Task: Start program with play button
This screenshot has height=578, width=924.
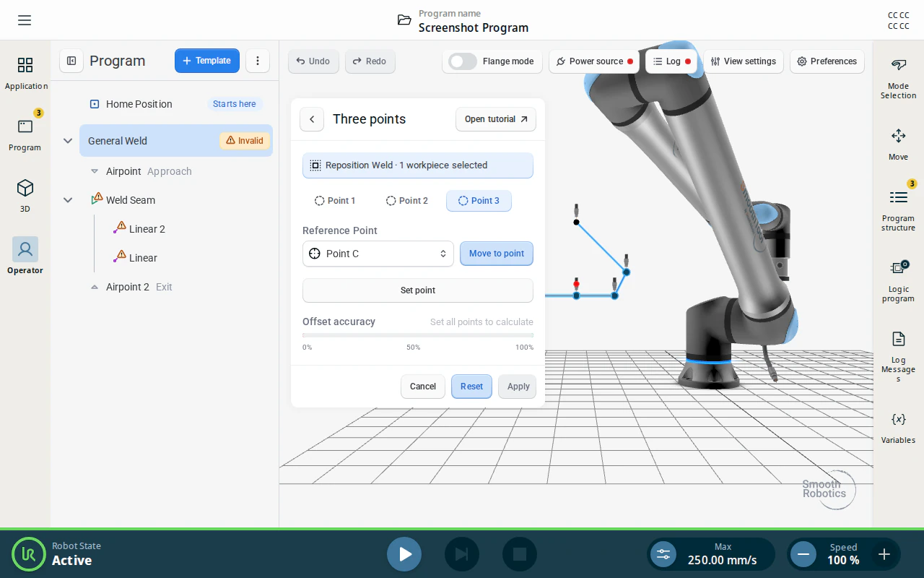Action: 404,554
